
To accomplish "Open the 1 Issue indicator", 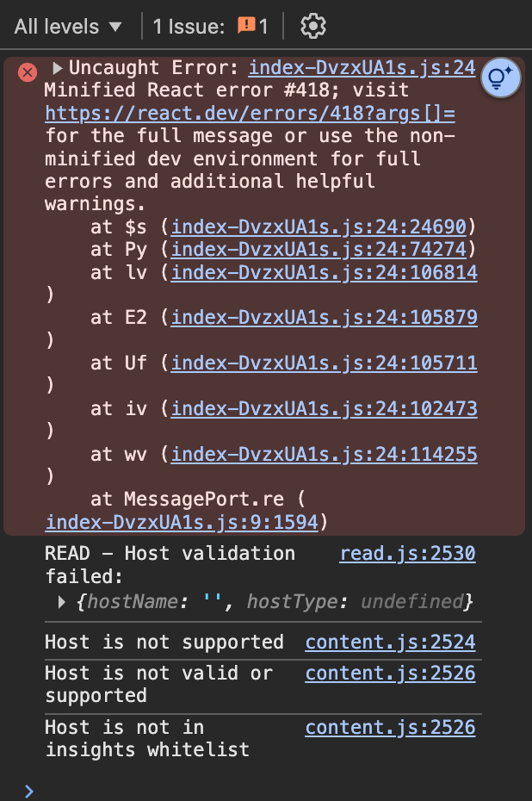I will [211, 26].
